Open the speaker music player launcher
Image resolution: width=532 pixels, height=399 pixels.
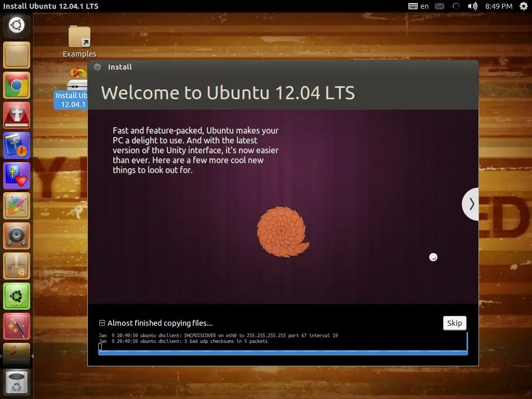tap(16, 236)
